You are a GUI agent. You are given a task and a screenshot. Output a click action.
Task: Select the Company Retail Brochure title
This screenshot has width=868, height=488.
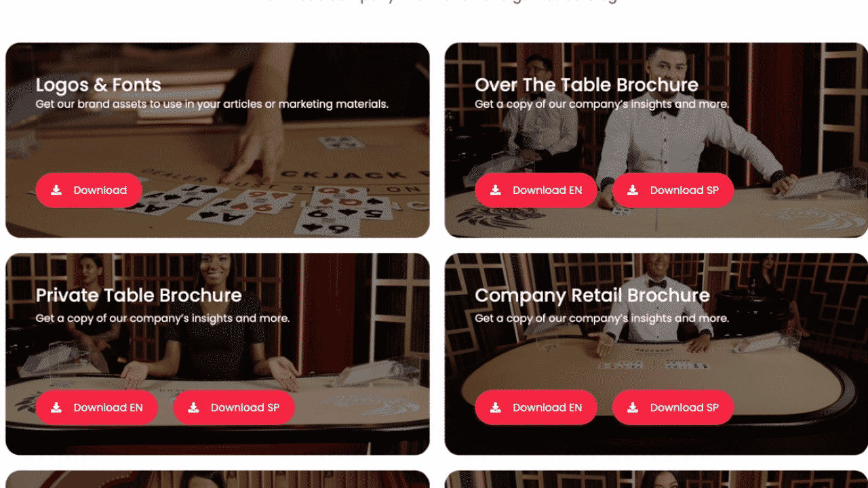click(592, 296)
